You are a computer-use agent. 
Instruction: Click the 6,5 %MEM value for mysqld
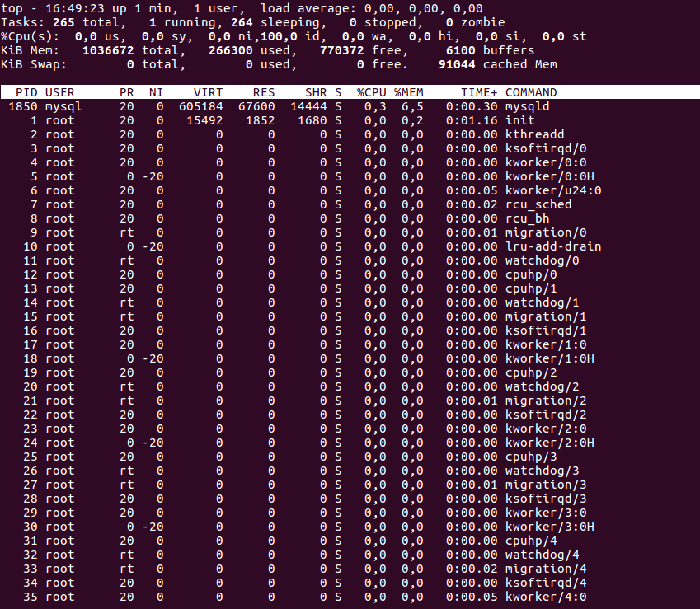pos(412,106)
